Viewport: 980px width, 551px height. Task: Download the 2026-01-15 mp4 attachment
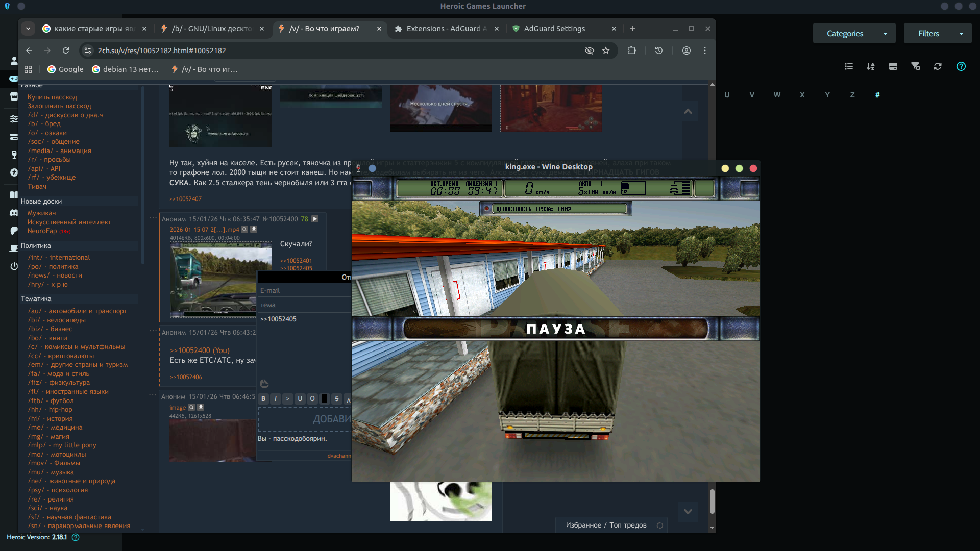point(254,229)
